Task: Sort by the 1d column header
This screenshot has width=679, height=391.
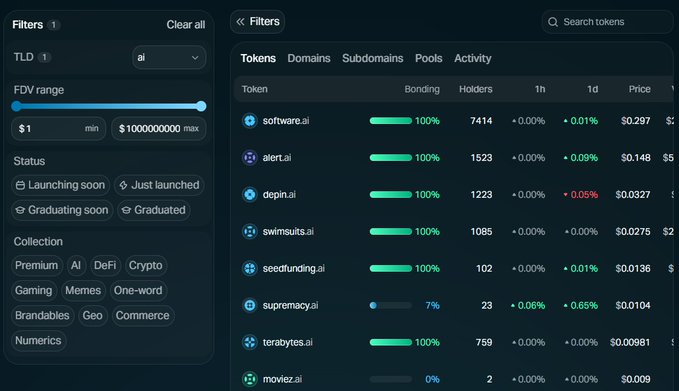Action: click(592, 89)
